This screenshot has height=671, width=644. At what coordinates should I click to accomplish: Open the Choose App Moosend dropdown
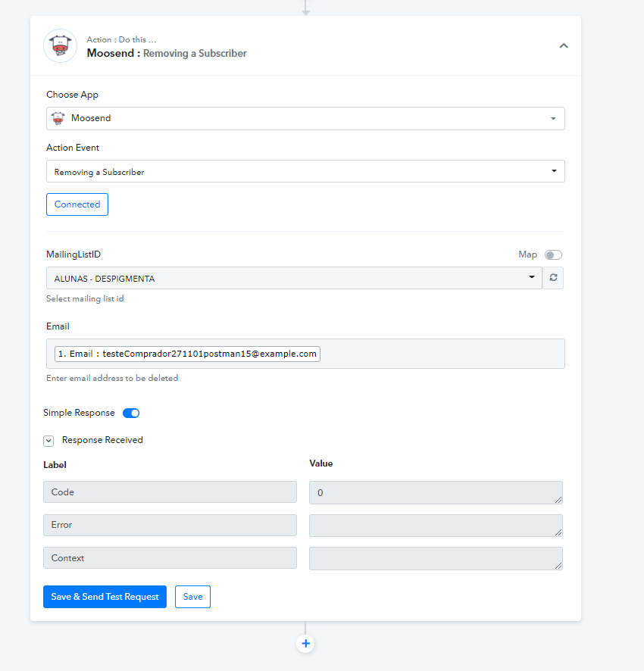[x=305, y=119]
